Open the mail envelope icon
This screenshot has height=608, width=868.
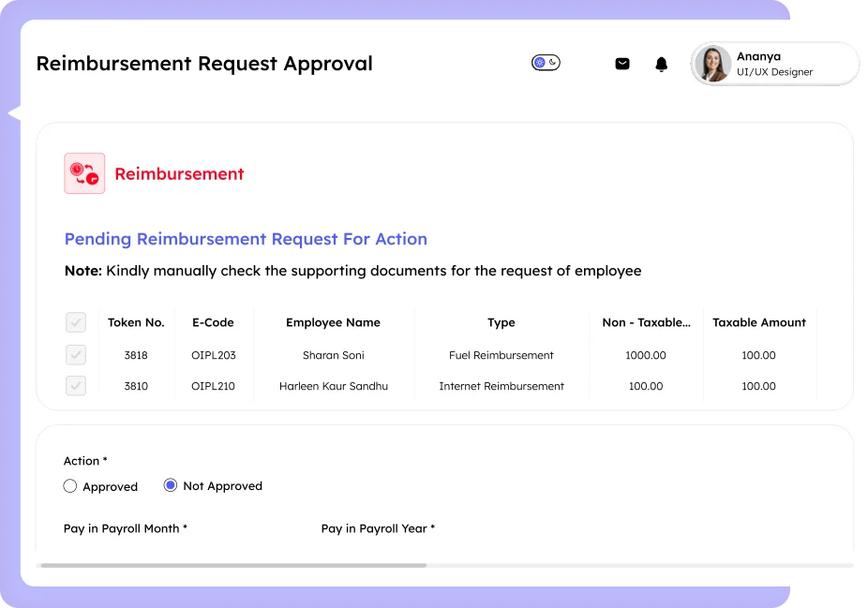[x=622, y=64]
